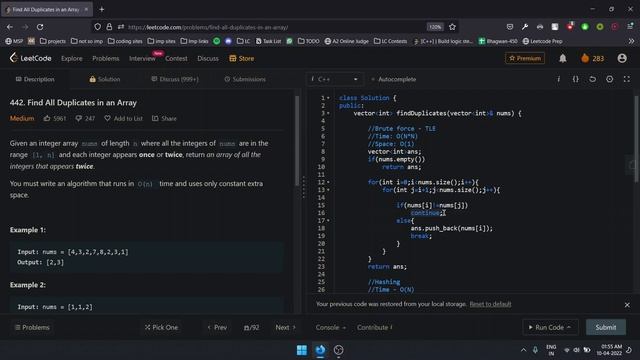Collapse code fold at line 13
The image size is (640, 360).
coord(328,190)
